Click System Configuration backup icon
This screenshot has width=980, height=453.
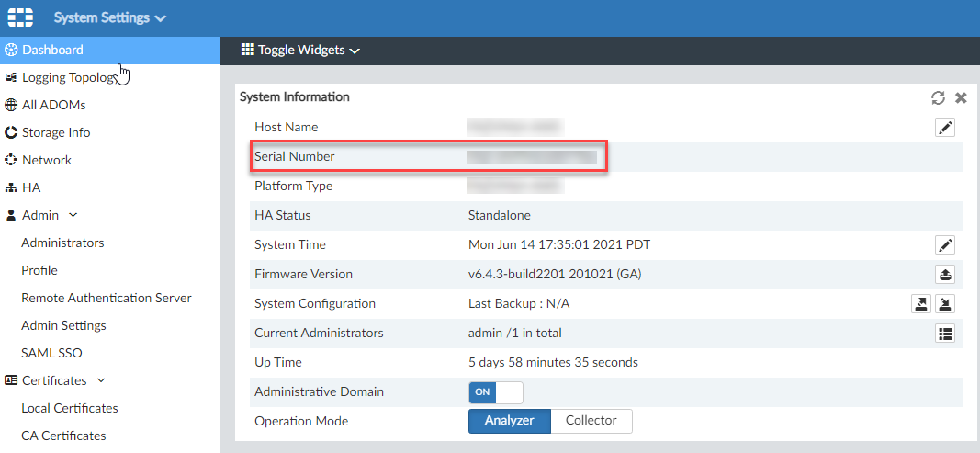tap(918, 304)
